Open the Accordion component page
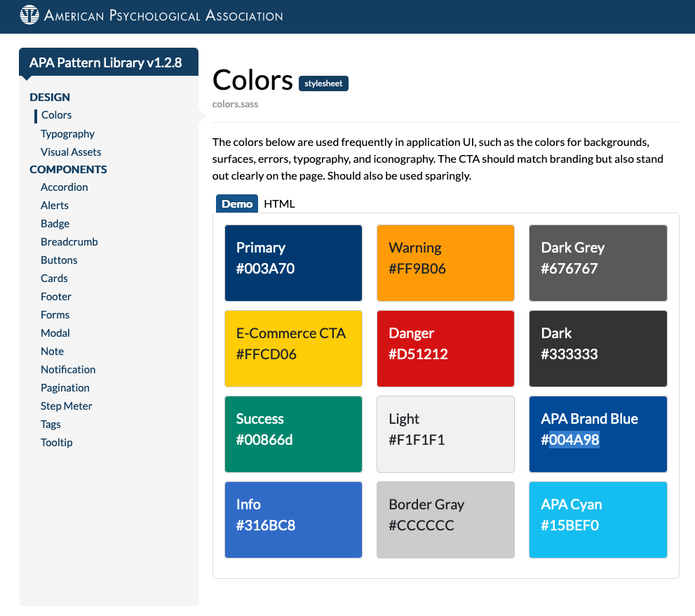This screenshot has height=616, width=695. click(65, 187)
